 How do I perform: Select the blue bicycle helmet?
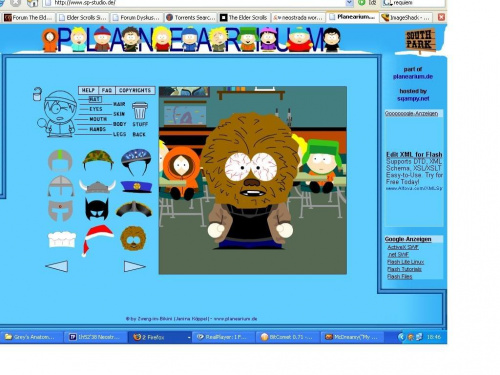point(136,161)
